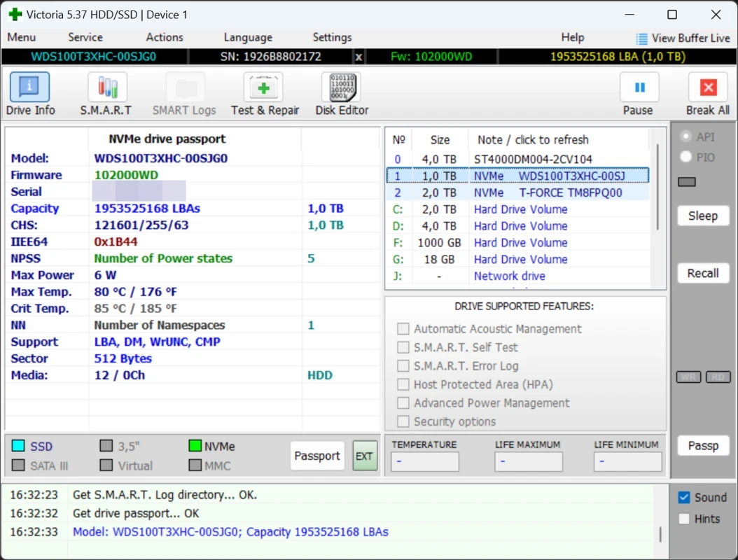738x560 pixels.
Task: Open the Language menu
Action: point(248,38)
